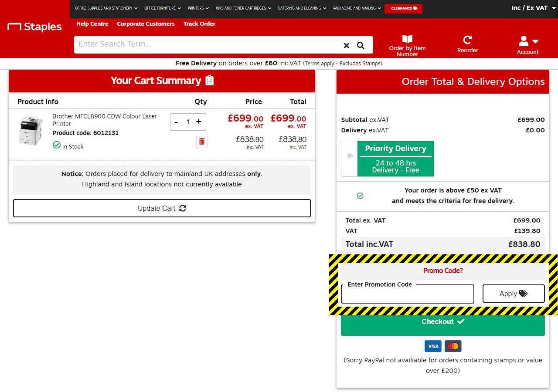This screenshot has height=392, width=558.
Task: Expand Packaging and Mailing menu
Action: tap(357, 8)
